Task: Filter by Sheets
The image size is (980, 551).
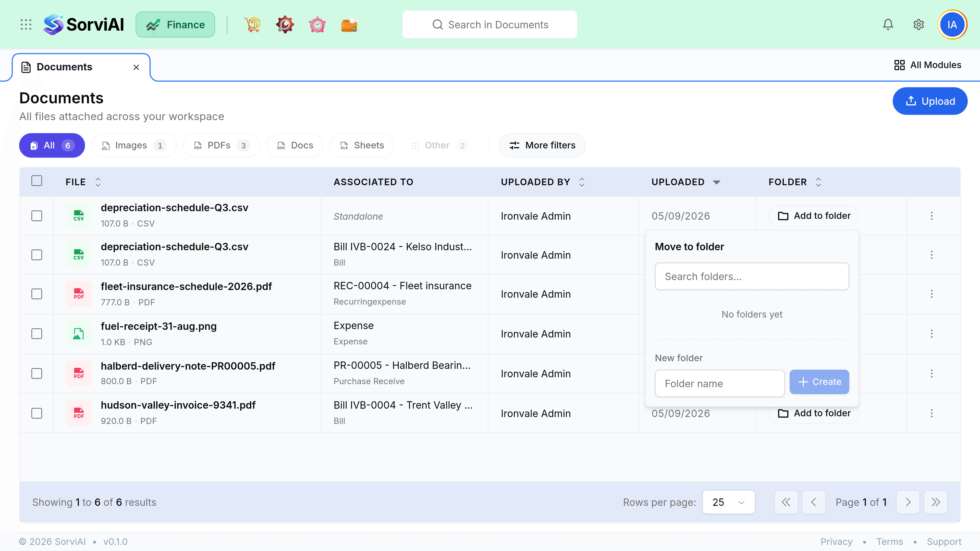Action: (x=362, y=145)
